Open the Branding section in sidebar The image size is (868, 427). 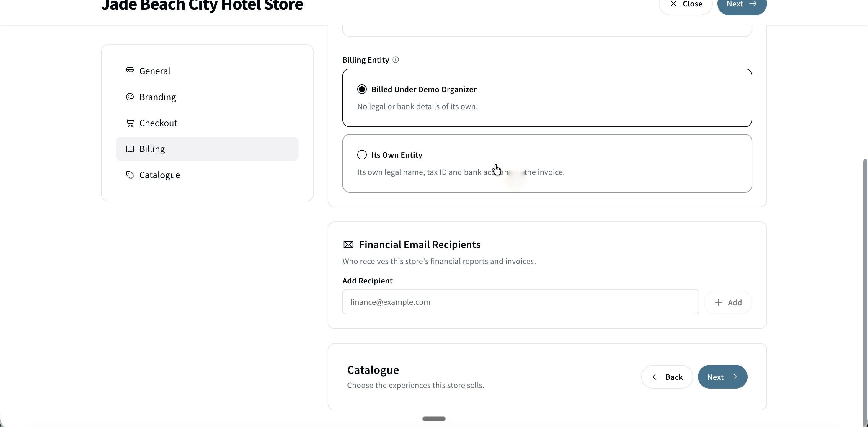click(207, 97)
